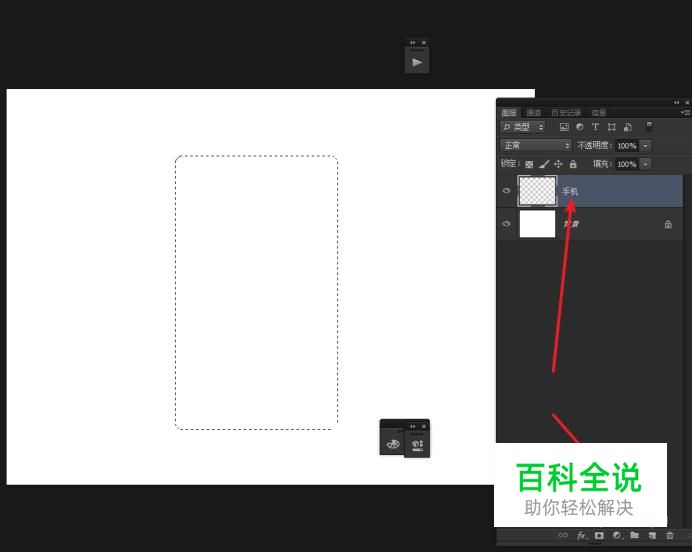Filter layers by shape type

[x=612, y=127]
